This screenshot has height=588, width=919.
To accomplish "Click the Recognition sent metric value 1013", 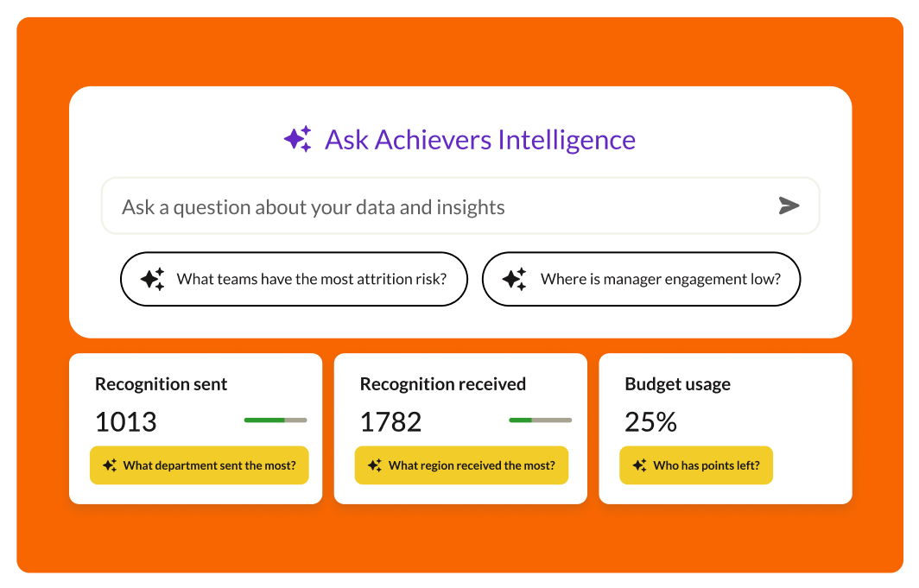I will coord(126,421).
